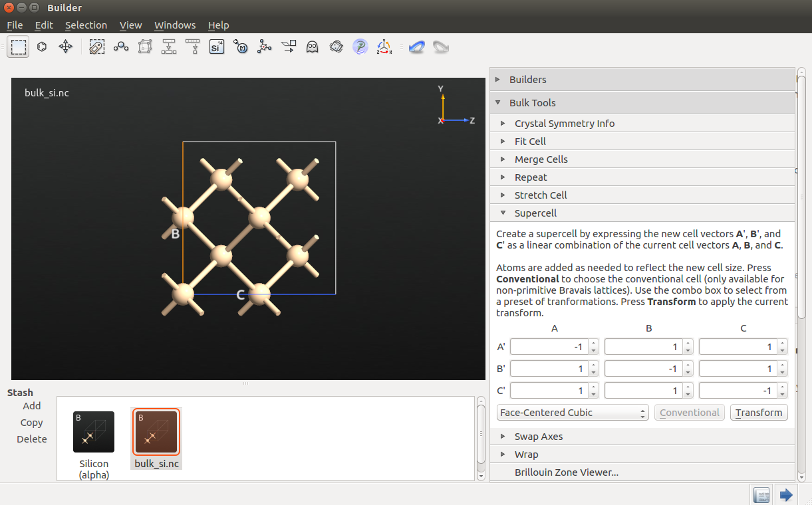Click the blue circular question-mark icon
The width and height of the screenshot is (812, 505).
tap(360, 47)
